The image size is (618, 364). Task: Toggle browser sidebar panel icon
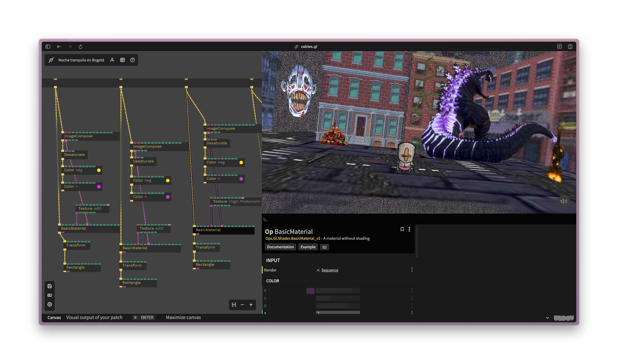coord(48,46)
